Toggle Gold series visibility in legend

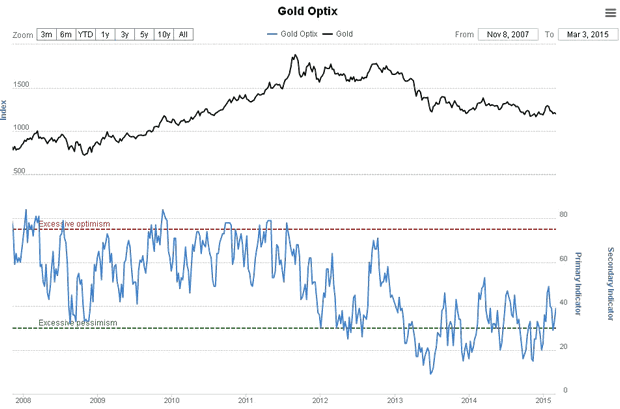(339, 34)
